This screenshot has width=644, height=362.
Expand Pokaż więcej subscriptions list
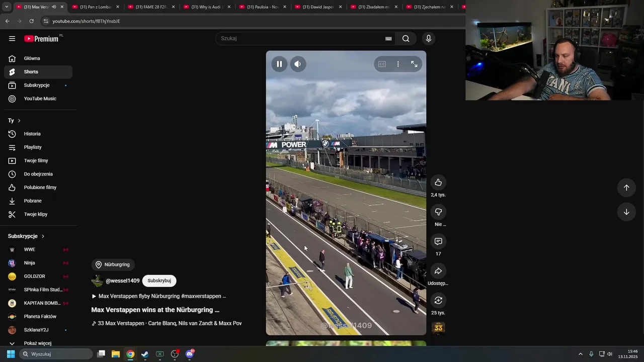[x=38, y=343]
